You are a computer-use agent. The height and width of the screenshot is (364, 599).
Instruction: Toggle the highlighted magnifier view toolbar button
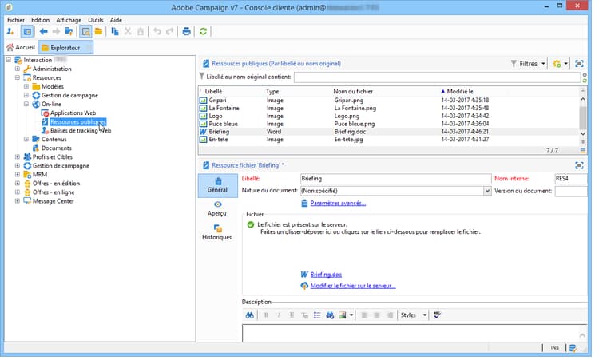(86, 32)
